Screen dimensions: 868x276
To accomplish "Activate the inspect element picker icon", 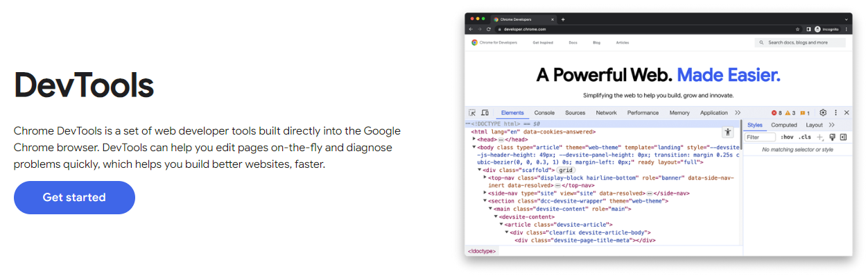I will click(x=472, y=112).
